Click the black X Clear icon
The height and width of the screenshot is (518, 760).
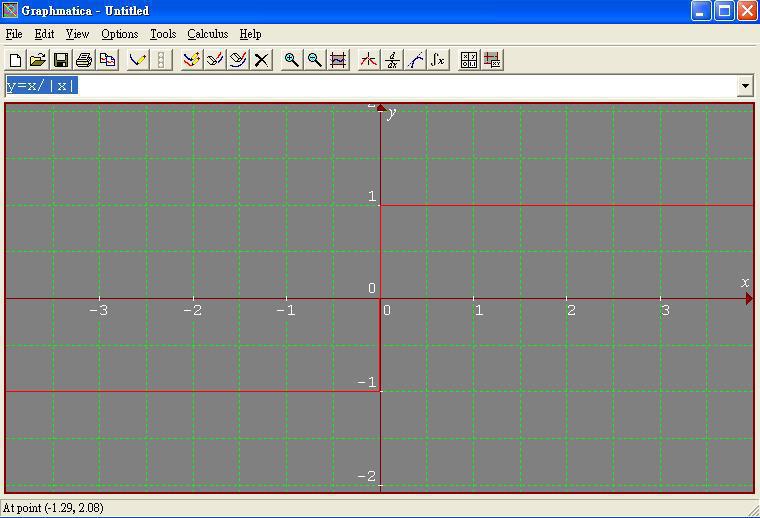click(x=261, y=60)
